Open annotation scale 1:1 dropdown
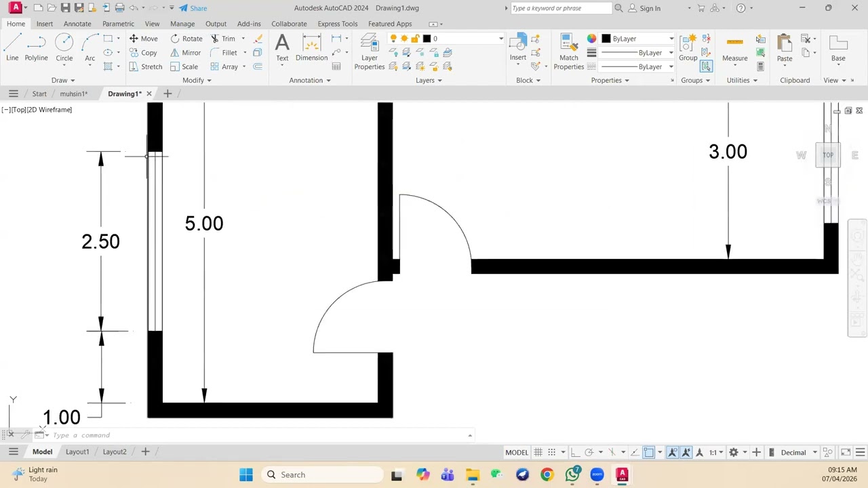 pyautogui.click(x=717, y=452)
